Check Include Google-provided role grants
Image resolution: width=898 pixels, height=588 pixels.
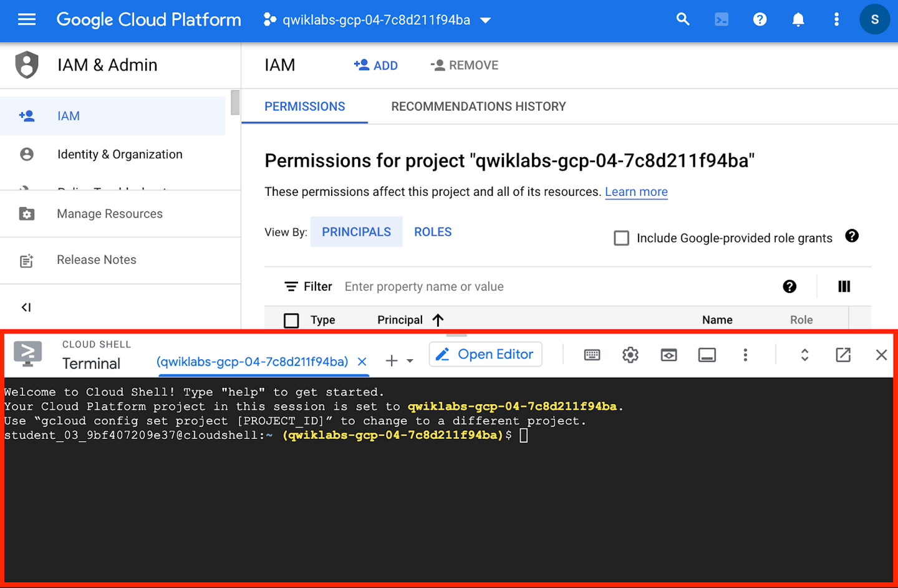point(621,238)
